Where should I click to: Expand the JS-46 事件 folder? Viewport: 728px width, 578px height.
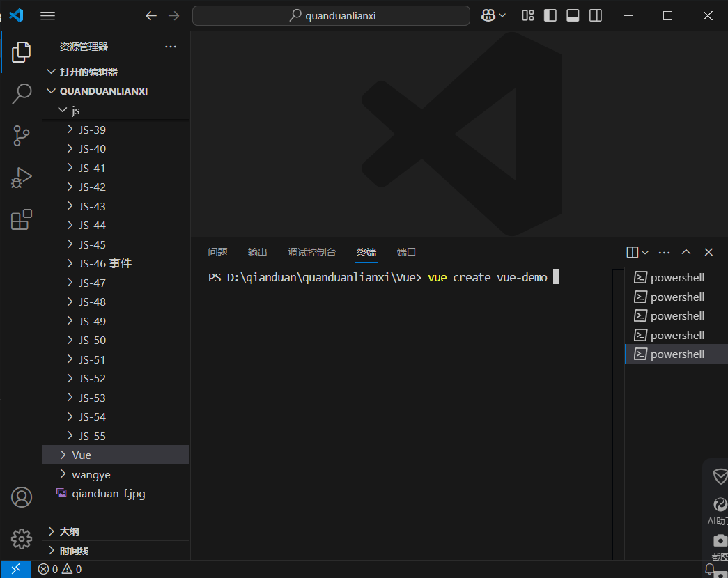pos(116,264)
